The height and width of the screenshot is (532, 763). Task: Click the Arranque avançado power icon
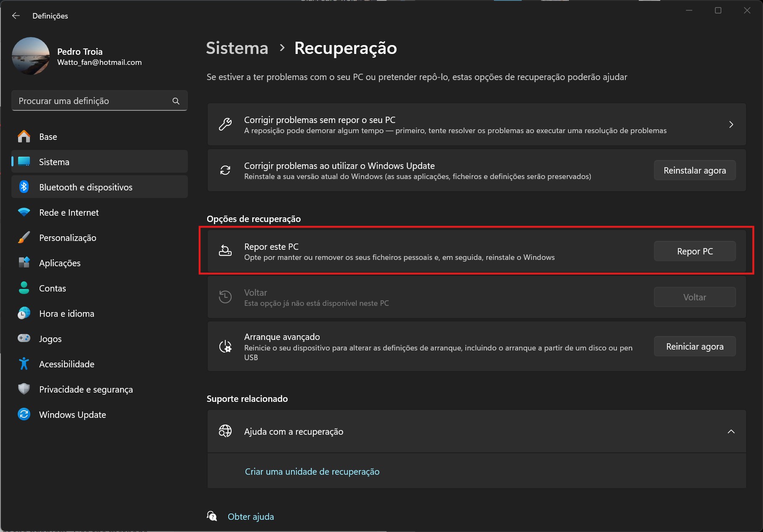click(x=225, y=346)
